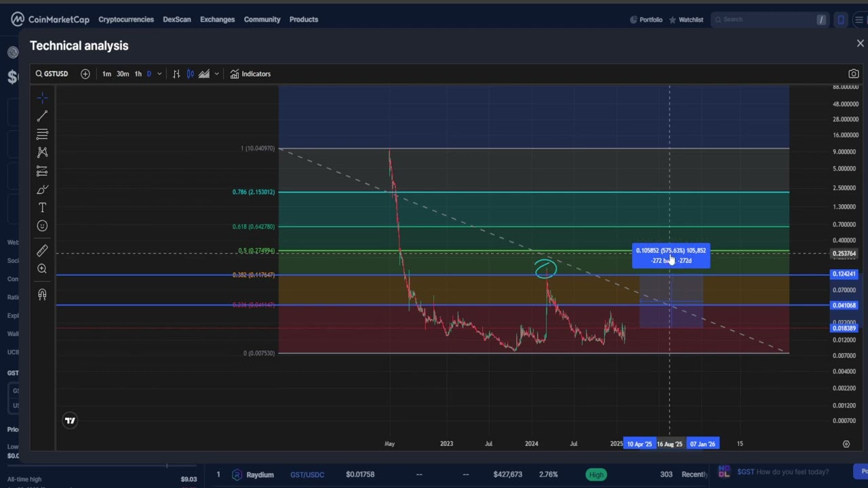
Task: Open the Portfolio page
Action: coord(646,20)
